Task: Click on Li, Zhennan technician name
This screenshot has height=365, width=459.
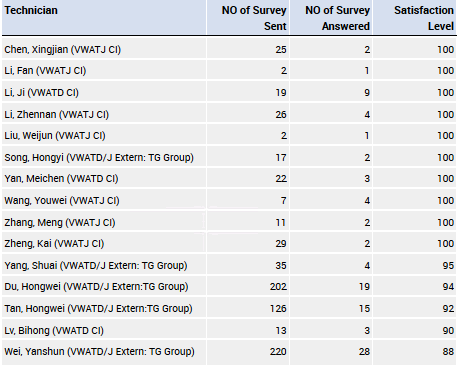Action: (x=57, y=115)
